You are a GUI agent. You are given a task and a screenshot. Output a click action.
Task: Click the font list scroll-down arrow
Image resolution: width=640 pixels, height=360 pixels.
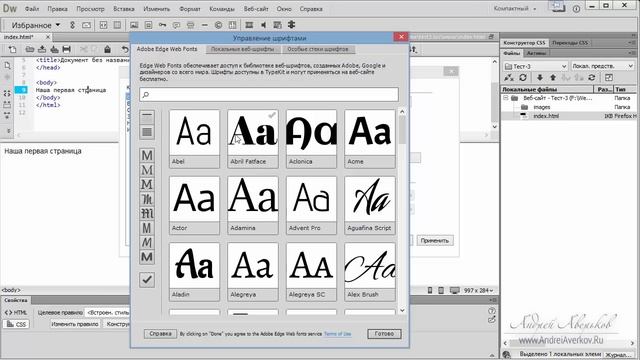(402, 310)
